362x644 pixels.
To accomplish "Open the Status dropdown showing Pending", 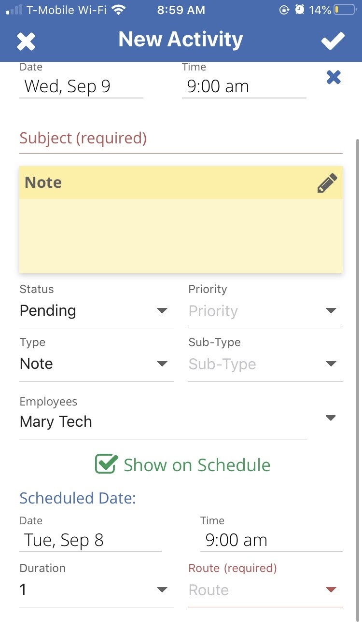I will click(96, 311).
